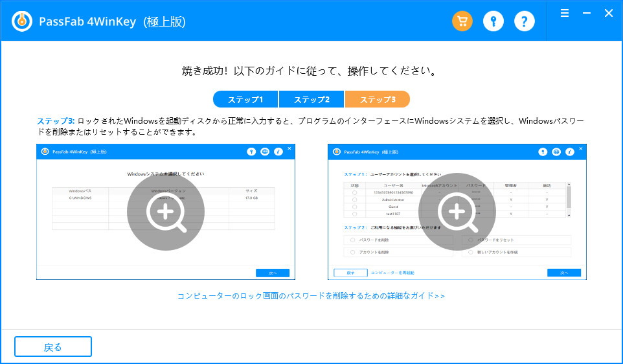Enlarge the Windows system selection screenshot

[x=166, y=212]
